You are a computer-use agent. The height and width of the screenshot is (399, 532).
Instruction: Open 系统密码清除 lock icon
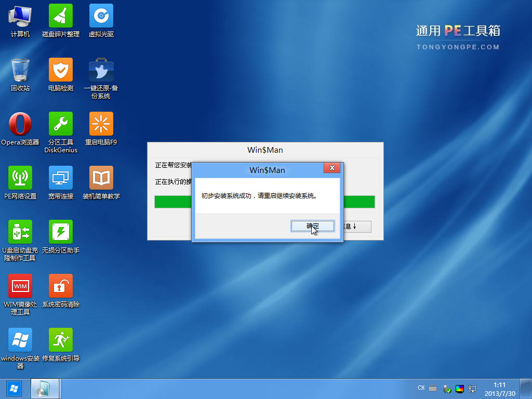coord(61,291)
